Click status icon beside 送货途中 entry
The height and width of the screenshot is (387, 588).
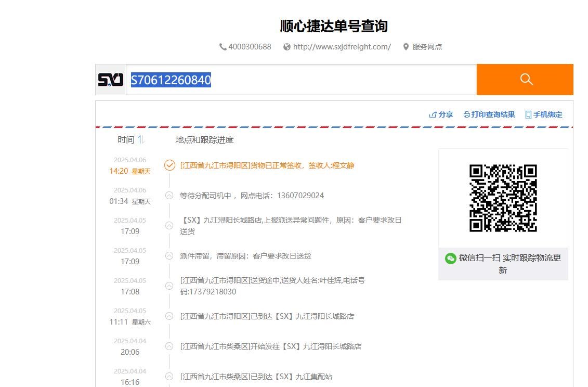169,286
